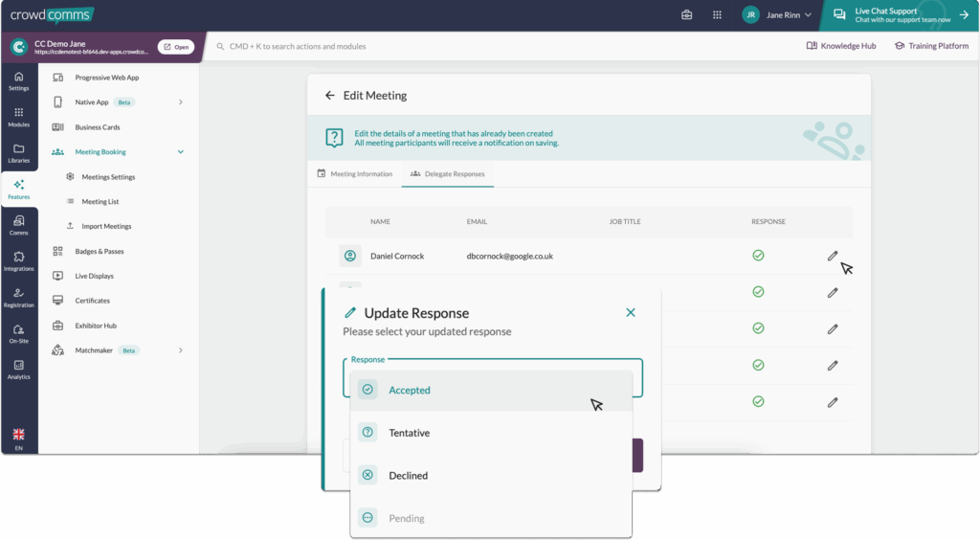Open Integrations in the left sidebar
Screen dimensions: 980x540
pyautogui.click(x=18, y=260)
